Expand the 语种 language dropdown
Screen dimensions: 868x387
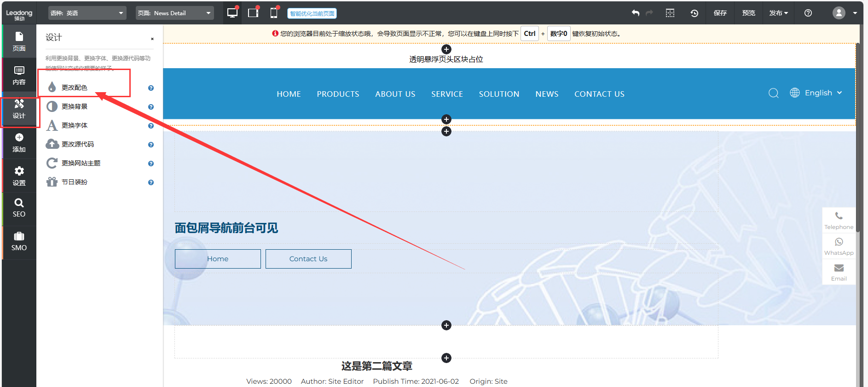pyautogui.click(x=87, y=13)
